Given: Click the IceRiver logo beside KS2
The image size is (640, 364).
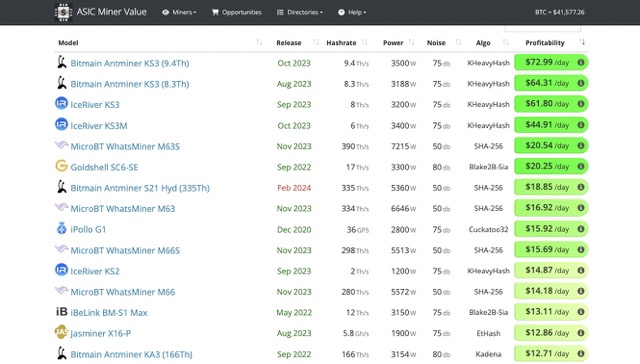Looking at the screenshot, I should point(61,270).
